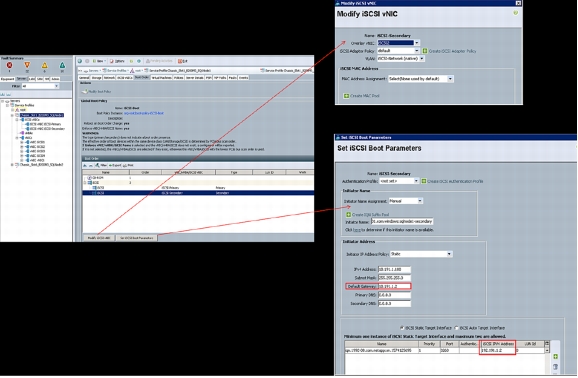Click the green Create MAC Pool icon
This screenshot has height=378, width=578.
346,96
